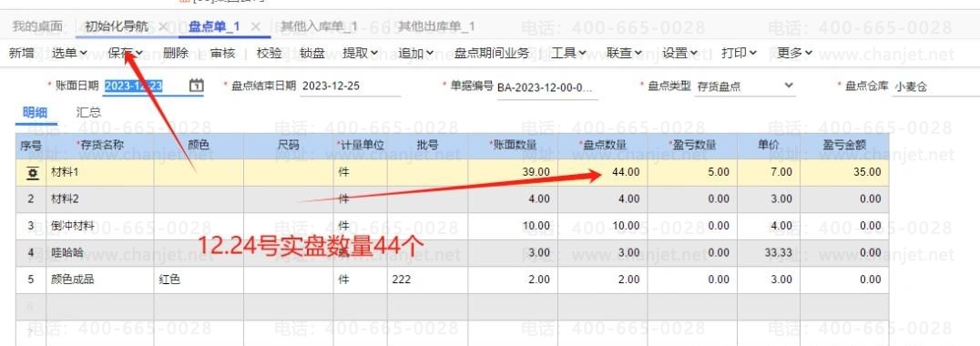This screenshot has height=346, width=980.
Task: Close the 初始化导航 tab
Action: (163, 26)
